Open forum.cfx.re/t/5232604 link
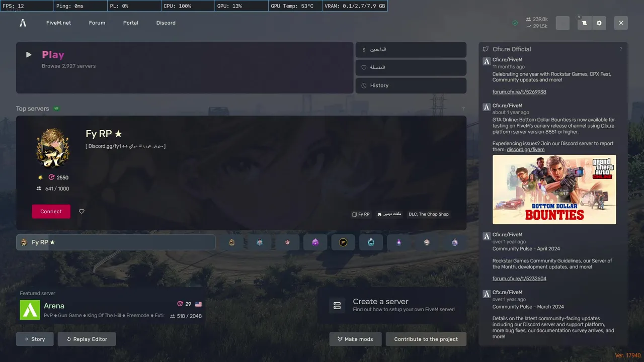 pyautogui.click(x=519, y=279)
